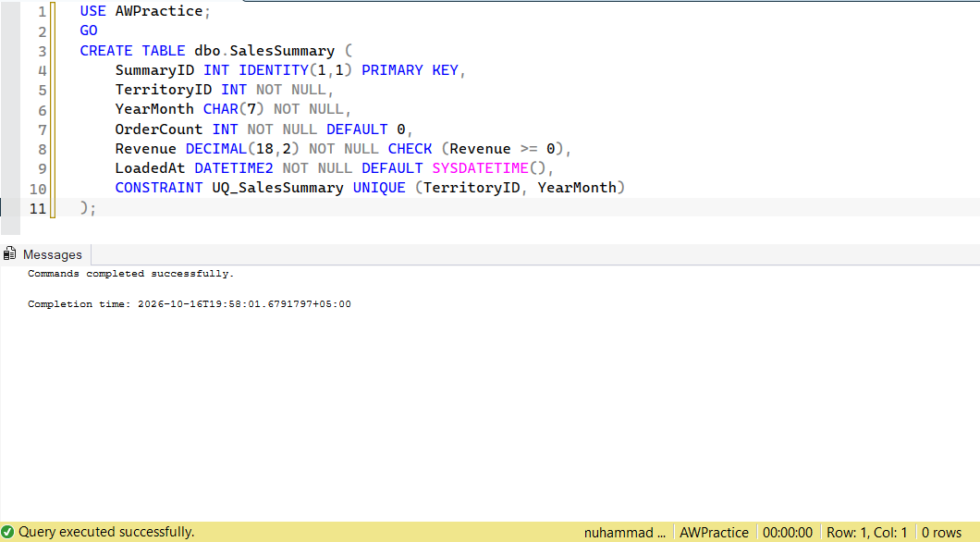The image size is (980, 542).
Task: Click IDENTITY keyword on line 4
Action: (274, 70)
